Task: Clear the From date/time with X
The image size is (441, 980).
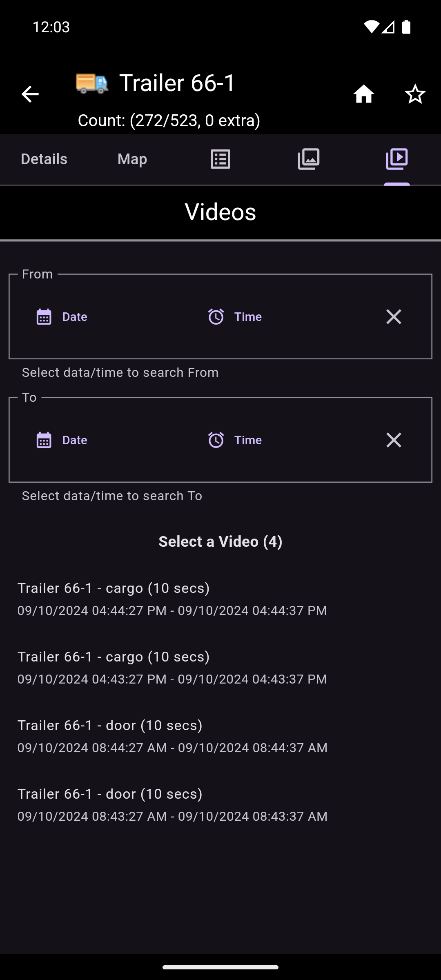Action: (394, 317)
